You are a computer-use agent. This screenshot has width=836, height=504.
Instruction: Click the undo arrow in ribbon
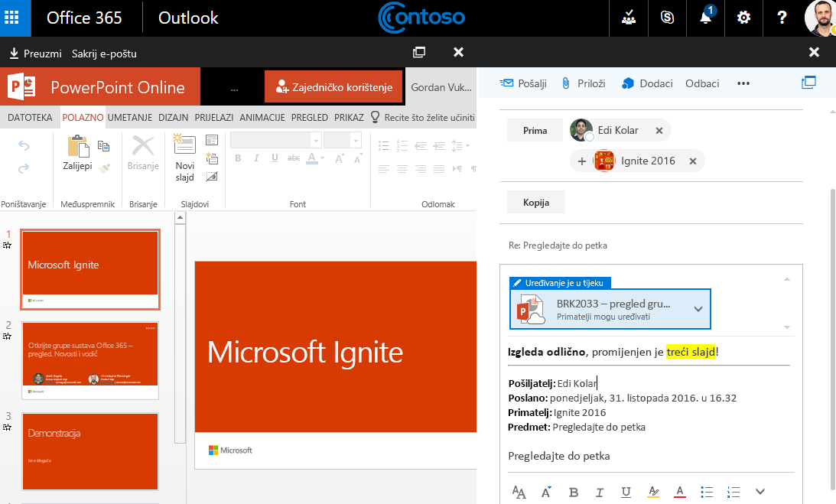tap(24, 145)
